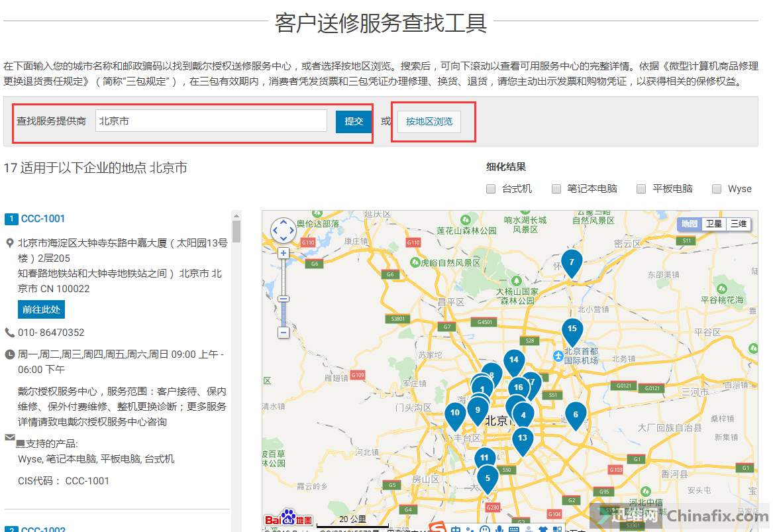Viewport: 773px width, 532px height.
Task: Click the phone icon beside 010-86470352
Action: [x=9, y=333]
